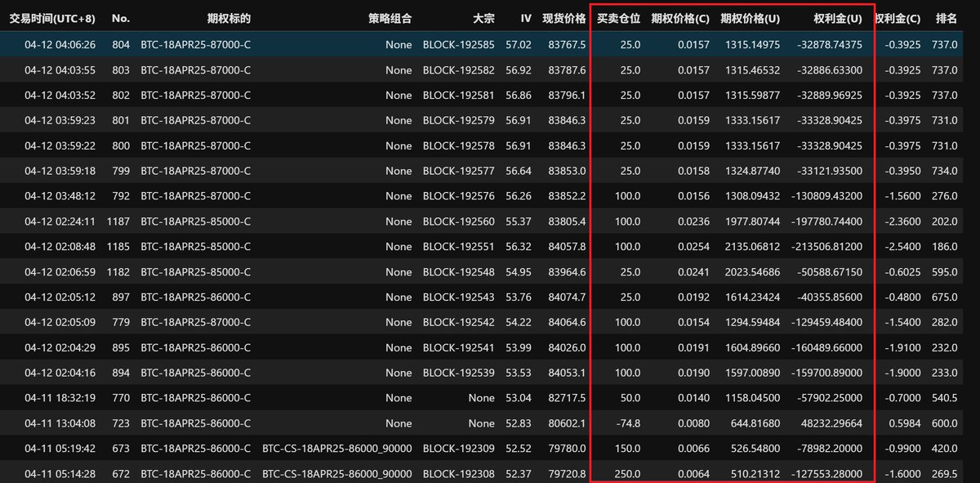Click spot price 83796.1
Screen dimensions: 980x483
coord(568,95)
